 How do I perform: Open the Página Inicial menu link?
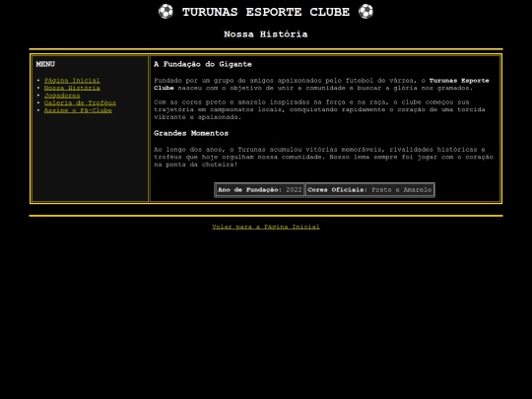(72, 81)
